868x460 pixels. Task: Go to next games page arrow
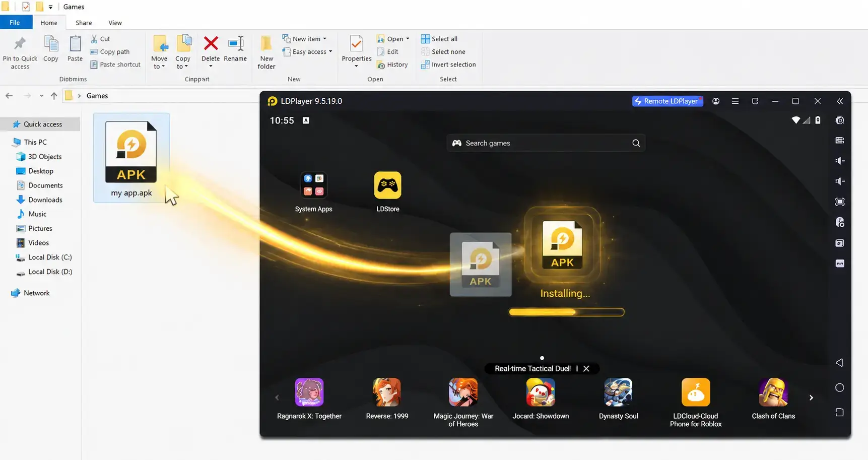pos(811,398)
